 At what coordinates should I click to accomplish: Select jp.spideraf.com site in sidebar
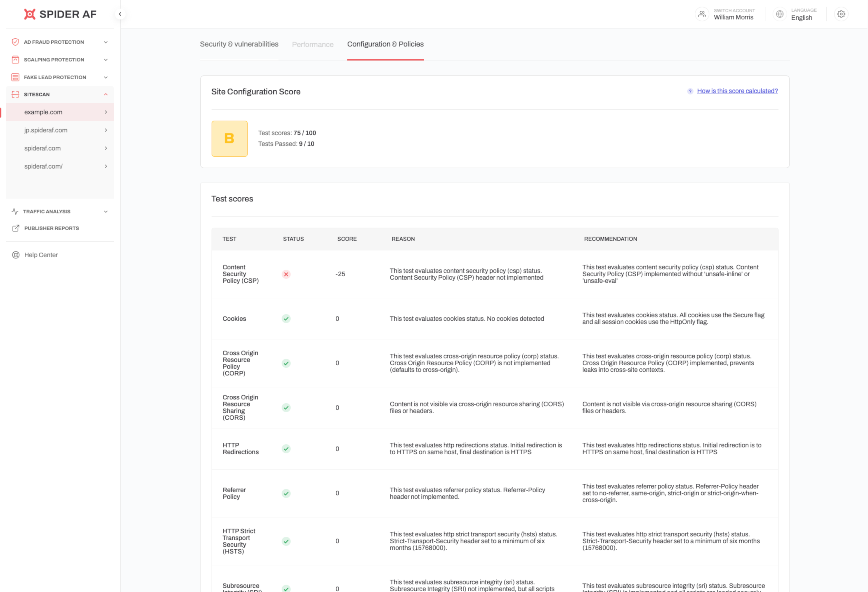60,130
